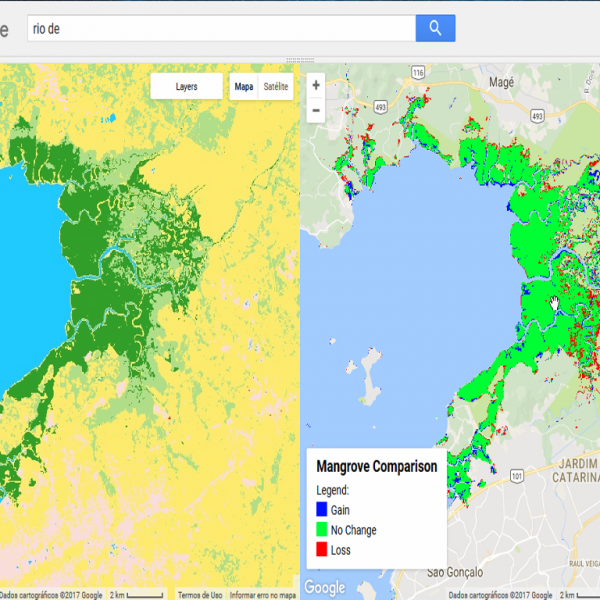Open the Layers panel
This screenshot has width=600, height=600.
(186, 87)
